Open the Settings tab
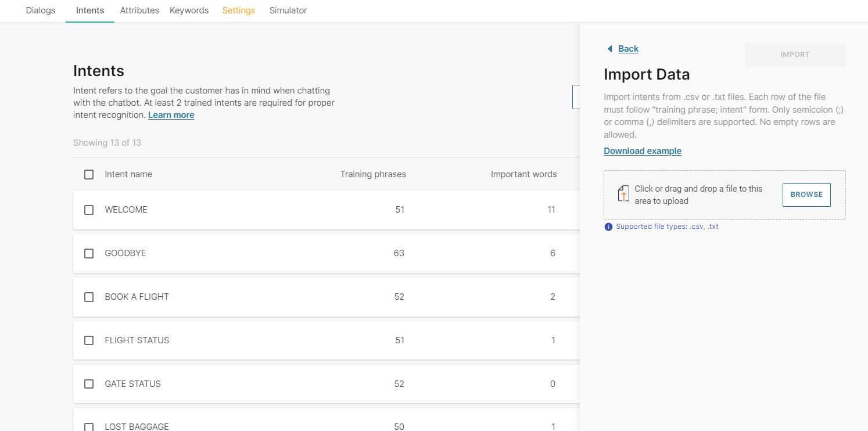Screen dimensions: 868x431 click(238, 10)
